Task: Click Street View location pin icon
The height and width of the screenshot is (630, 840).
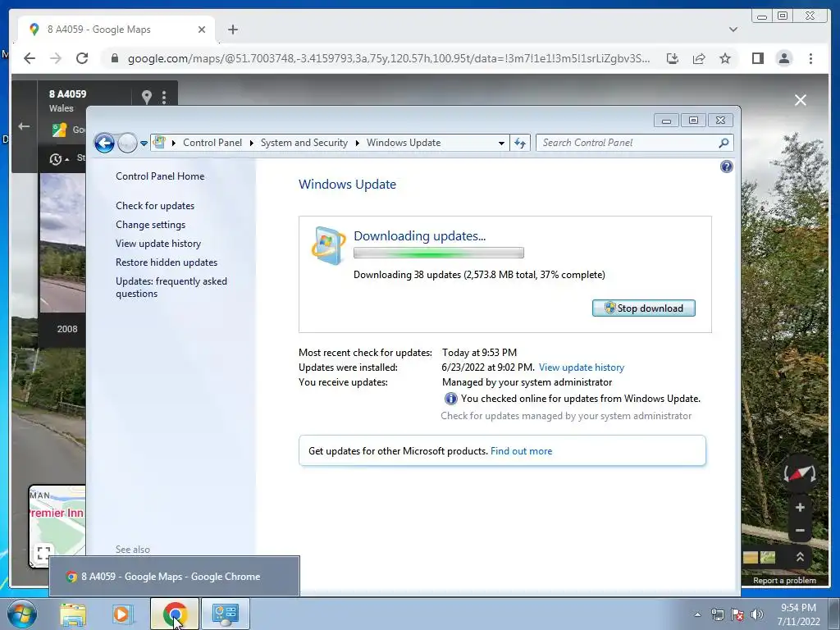Action: click(x=146, y=97)
